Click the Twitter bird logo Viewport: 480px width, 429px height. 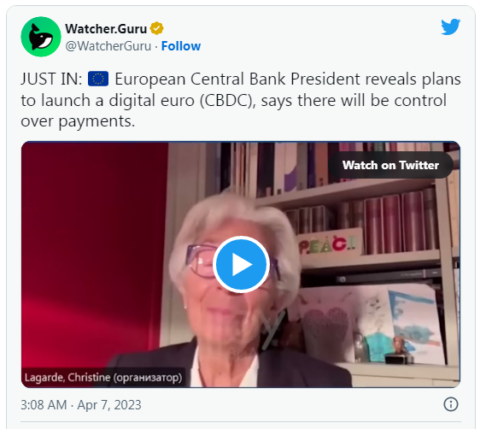coord(451,27)
